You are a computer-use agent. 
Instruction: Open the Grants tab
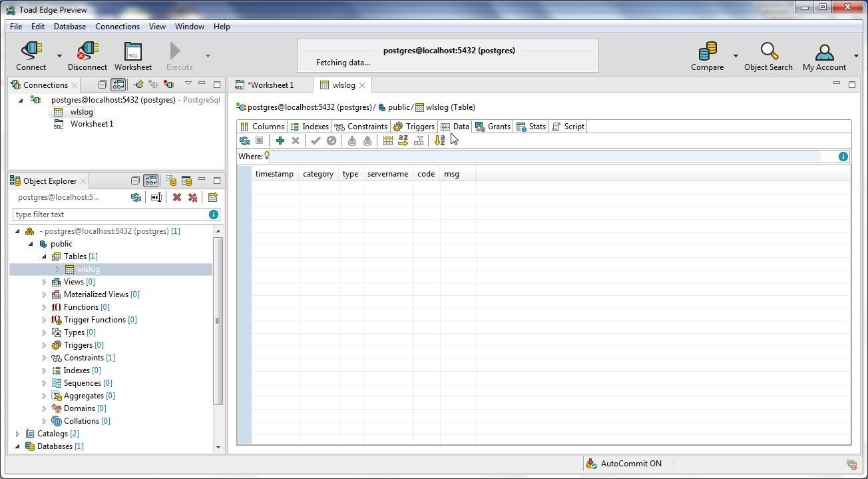click(493, 127)
